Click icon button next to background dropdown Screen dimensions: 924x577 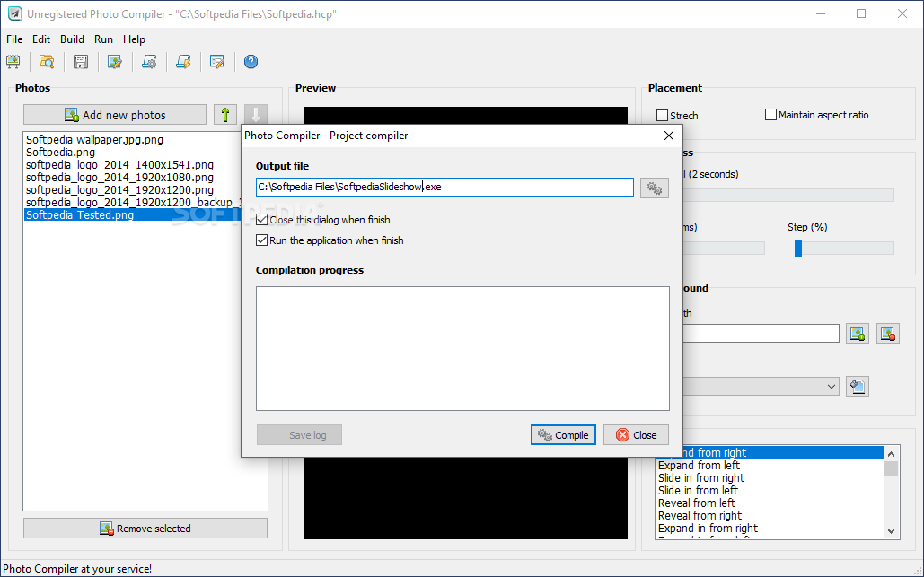tap(858, 386)
